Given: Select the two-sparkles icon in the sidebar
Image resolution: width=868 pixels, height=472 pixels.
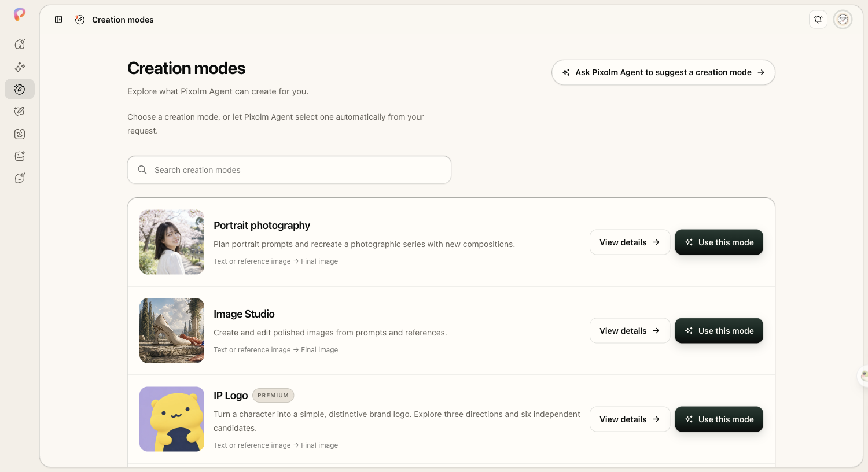Looking at the screenshot, I should coord(20,67).
